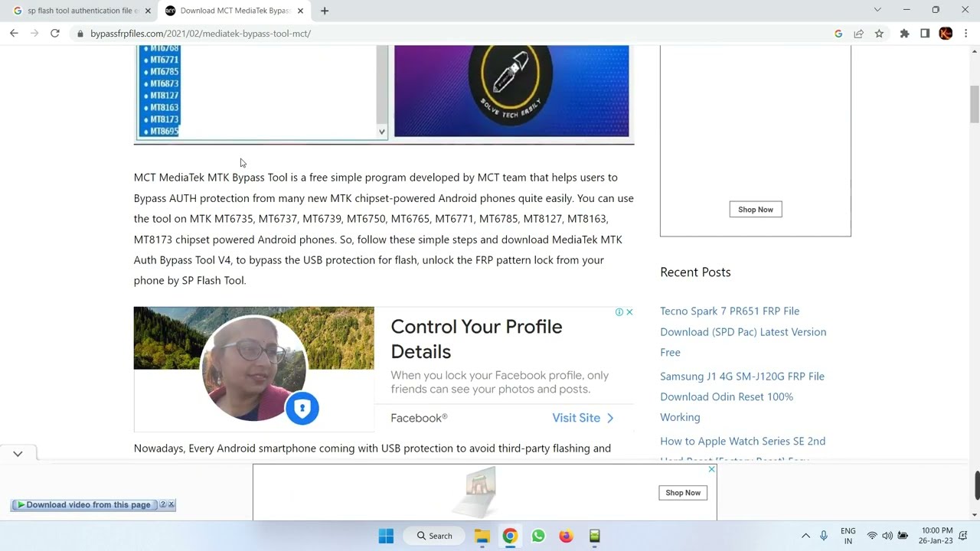Open Tecno Spark 7 PR651 FRP post
This screenshot has width=980, height=551.
point(743,331)
